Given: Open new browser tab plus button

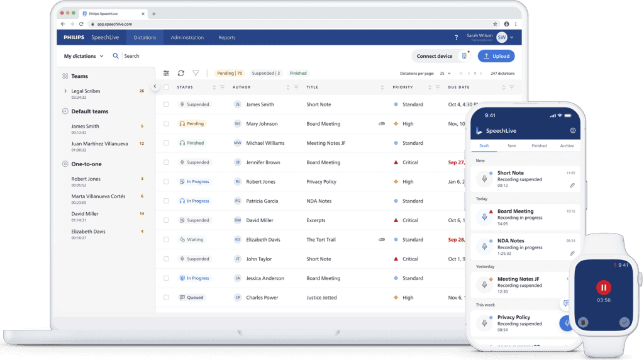Looking at the screenshot, I should [x=154, y=14].
